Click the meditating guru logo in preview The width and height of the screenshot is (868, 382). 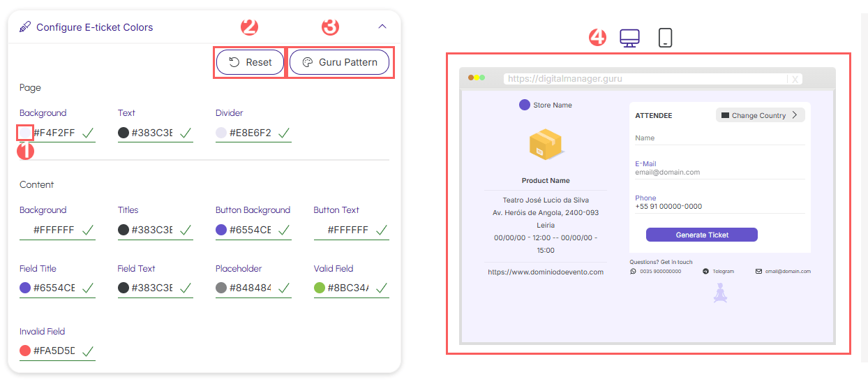[x=720, y=293]
